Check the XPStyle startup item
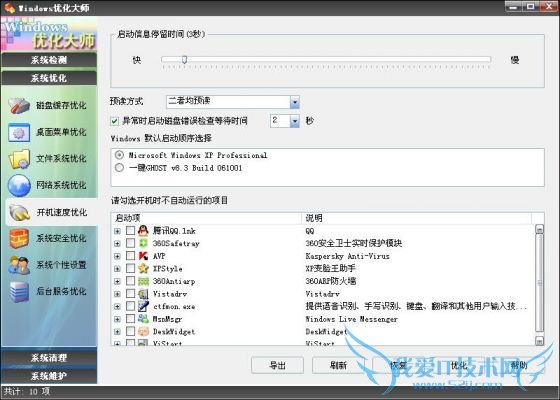This screenshot has height=400, width=560. point(130,268)
